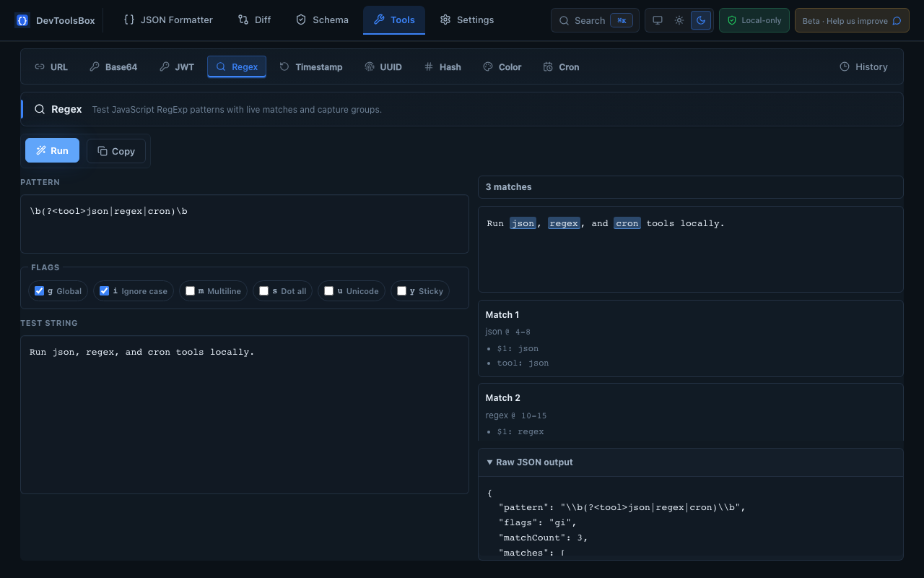Click the Match 1 heading

(502, 315)
